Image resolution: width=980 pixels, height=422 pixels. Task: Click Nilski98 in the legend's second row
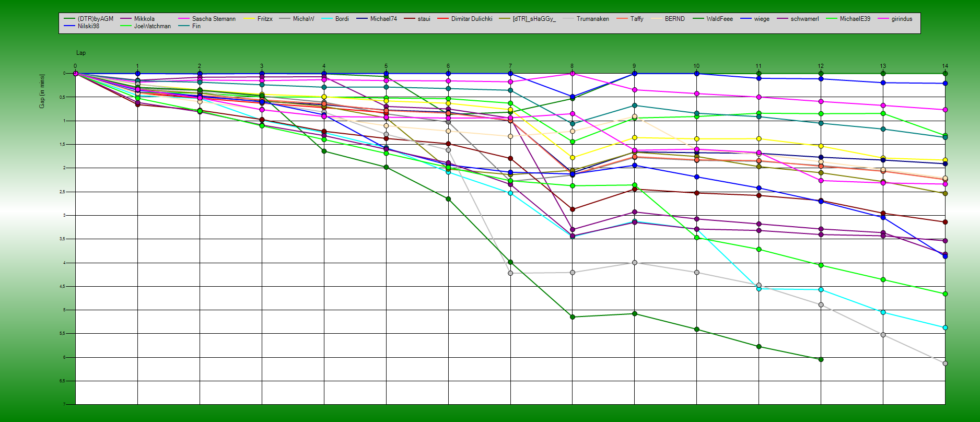click(x=88, y=26)
